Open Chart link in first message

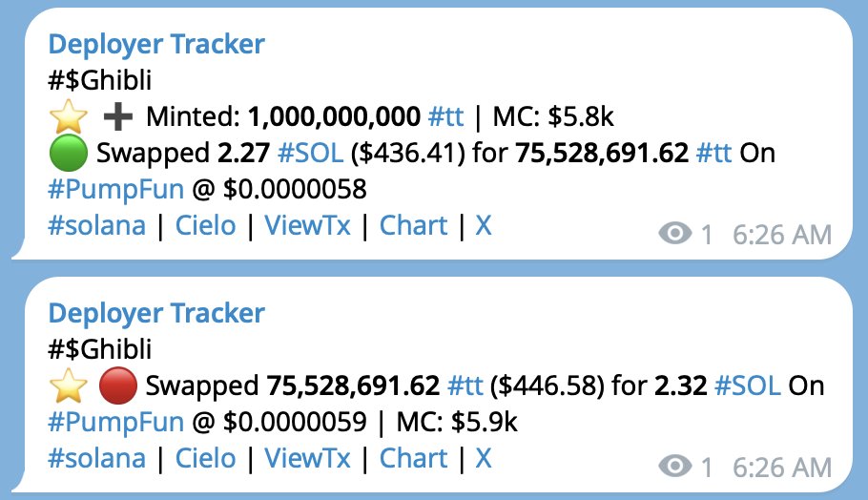[413, 226]
